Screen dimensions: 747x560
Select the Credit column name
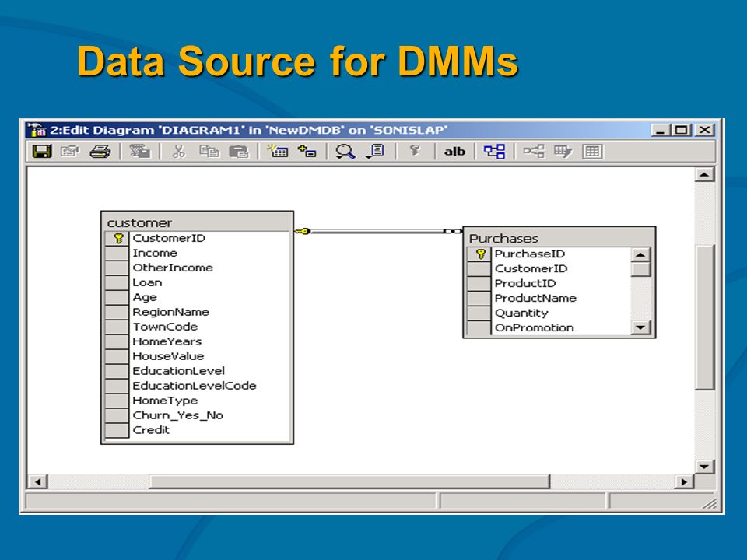pyautogui.click(x=150, y=430)
